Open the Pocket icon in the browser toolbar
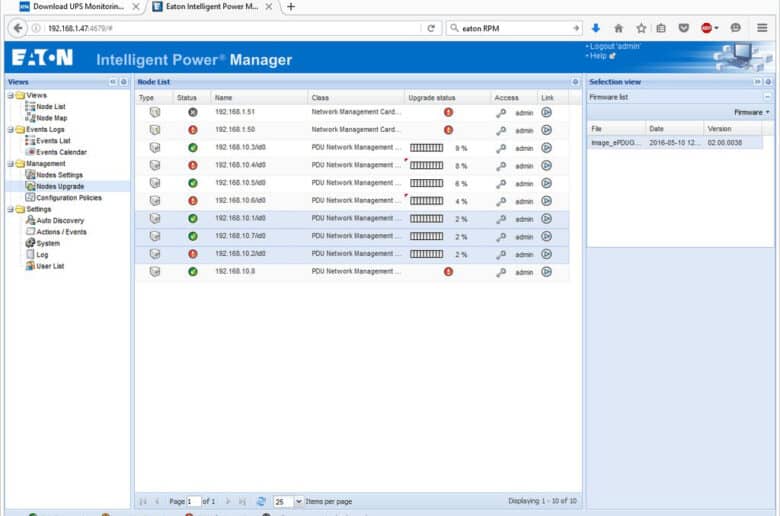Screen dimensions: 780x516 click(684, 28)
